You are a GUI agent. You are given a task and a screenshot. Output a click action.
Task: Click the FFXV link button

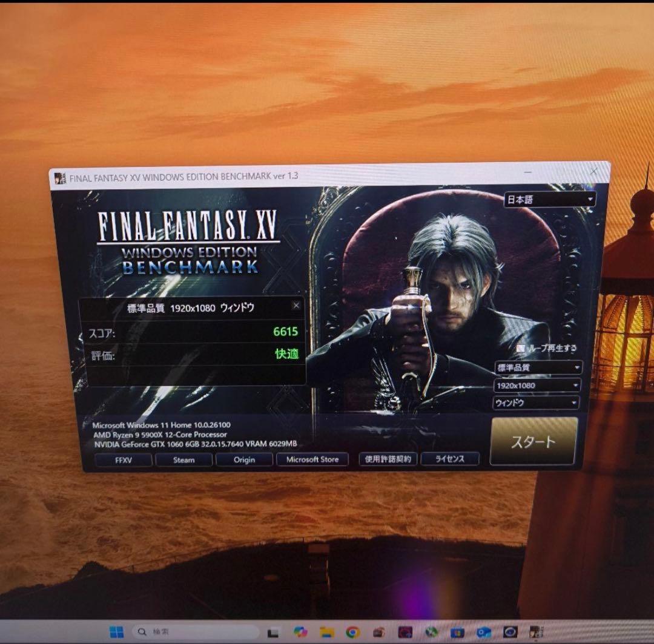[x=123, y=459]
